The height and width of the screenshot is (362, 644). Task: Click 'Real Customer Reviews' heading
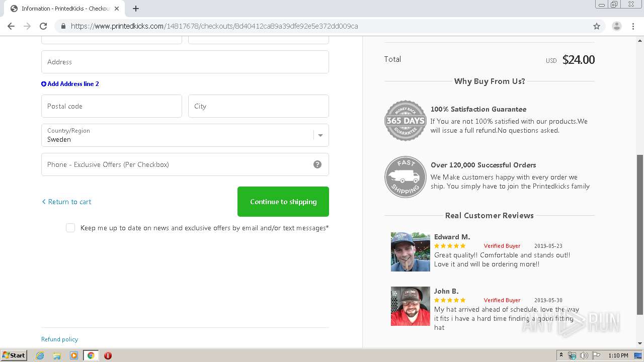pyautogui.click(x=490, y=215)
